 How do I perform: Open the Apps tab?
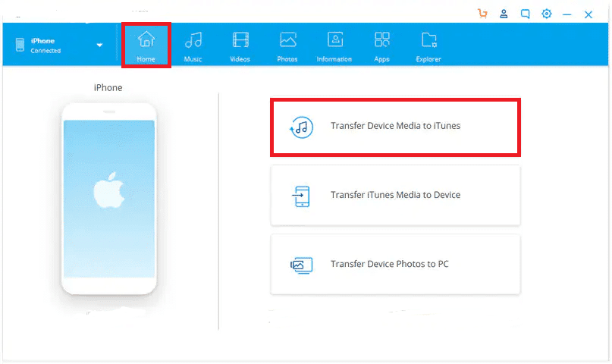381,46
